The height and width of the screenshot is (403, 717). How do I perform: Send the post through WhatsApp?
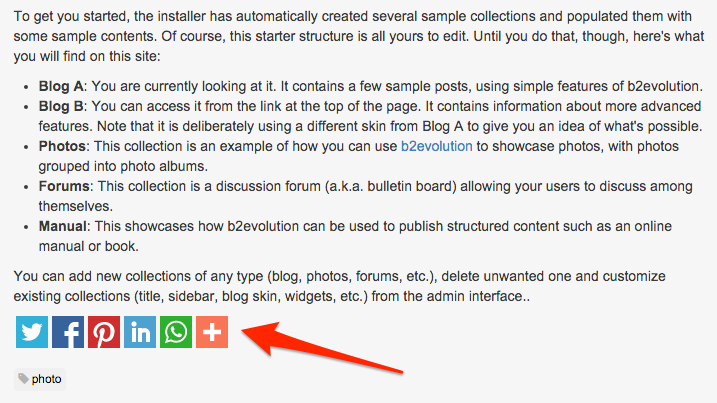176,332
